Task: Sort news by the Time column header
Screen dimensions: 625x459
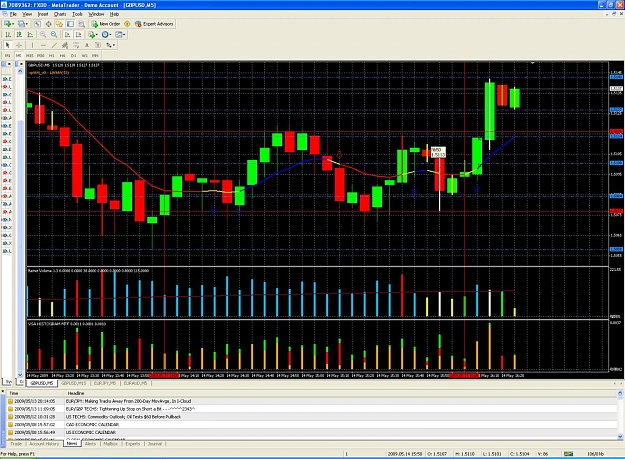Action: 35,393
